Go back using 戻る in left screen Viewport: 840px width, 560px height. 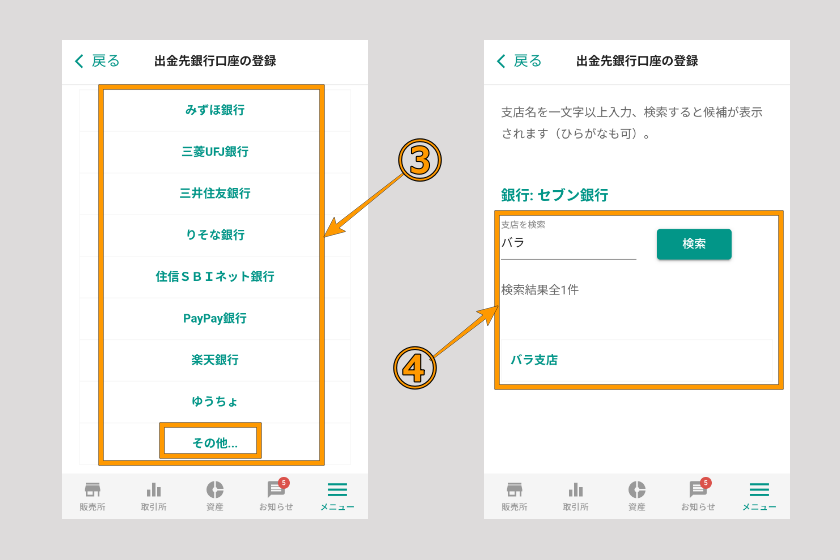pos(97,61)
